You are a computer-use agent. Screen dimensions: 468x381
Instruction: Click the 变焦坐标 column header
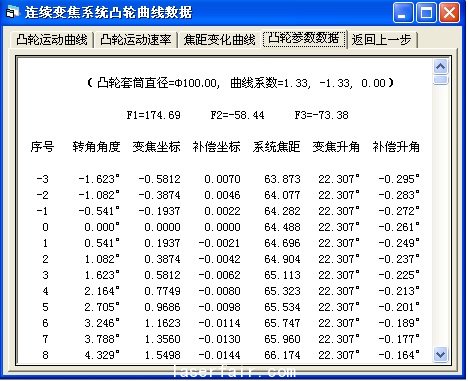point(156,147)
